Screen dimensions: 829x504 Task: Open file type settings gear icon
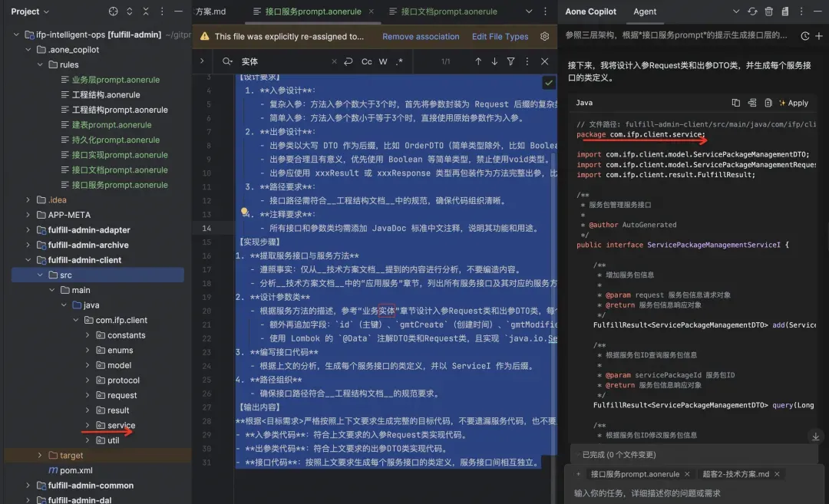click(x=544, y=37)
